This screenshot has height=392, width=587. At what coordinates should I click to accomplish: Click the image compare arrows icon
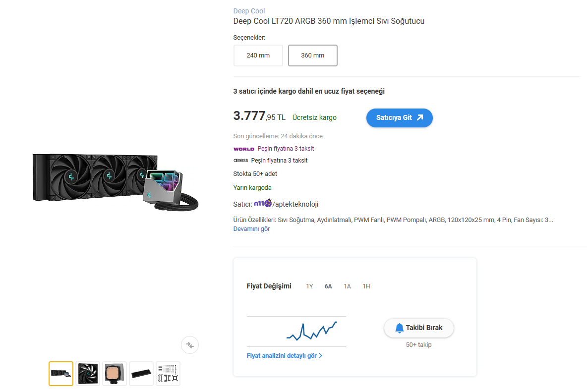click(190, 345)
